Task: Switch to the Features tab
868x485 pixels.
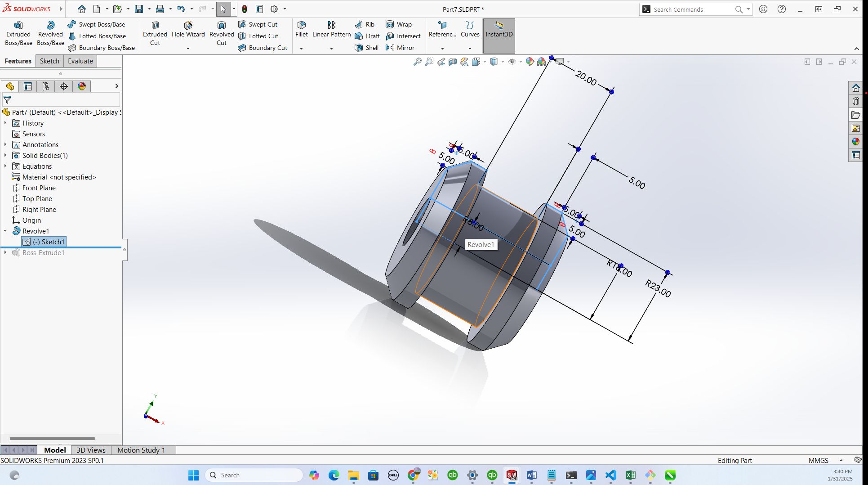Action: pyautogui.click(x=18, y=61)
